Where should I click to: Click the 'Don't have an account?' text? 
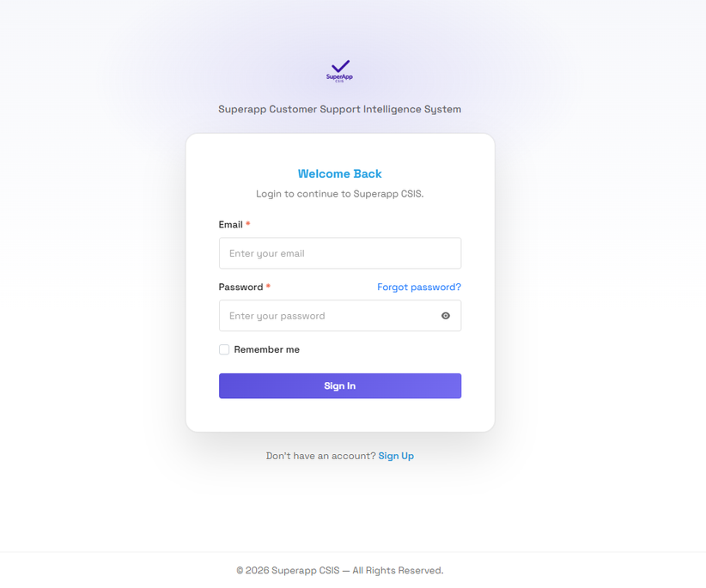[x=320, y=456]
